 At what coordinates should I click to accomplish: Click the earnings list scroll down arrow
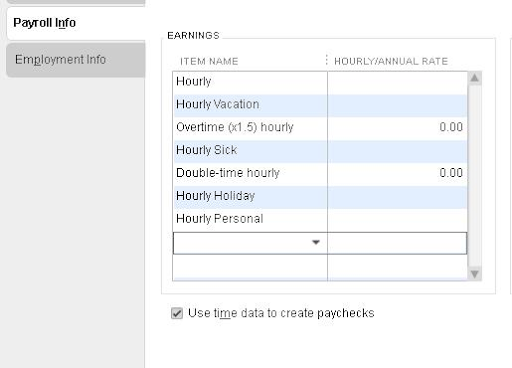click(x=475, y=274)
